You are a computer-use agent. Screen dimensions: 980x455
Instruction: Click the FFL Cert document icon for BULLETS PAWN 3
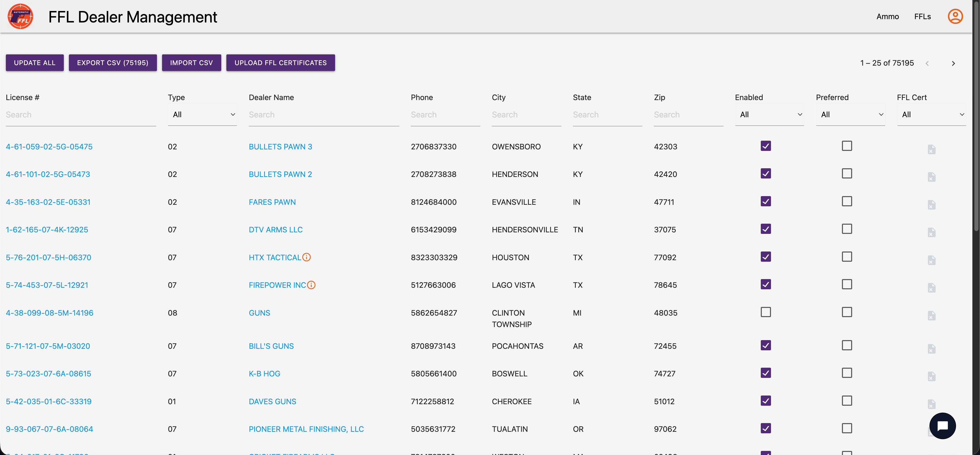[932, 150]
